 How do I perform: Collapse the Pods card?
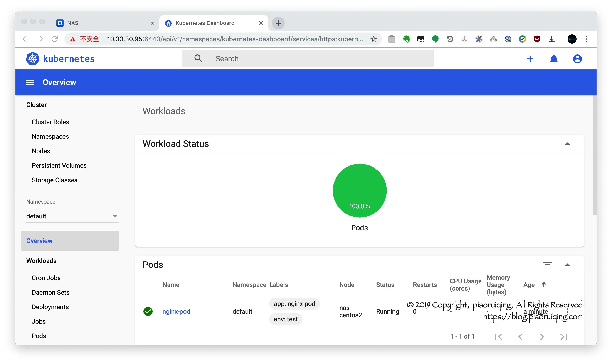click(x=567, y=265)
